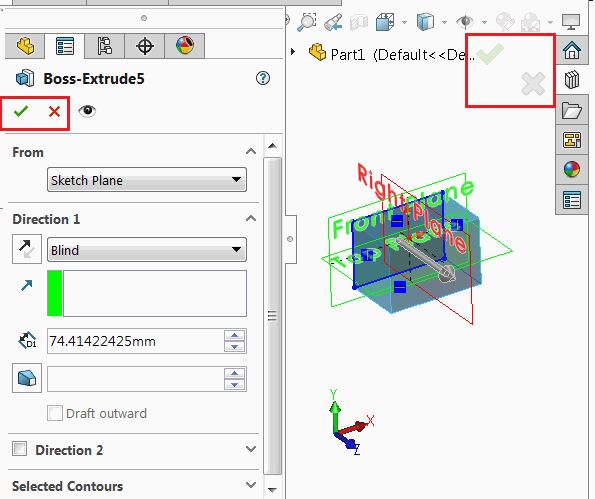Screen dimensions: 595x499
Task: Open the FeatureManager design tree tab
Action: click(x=25, y=46)
